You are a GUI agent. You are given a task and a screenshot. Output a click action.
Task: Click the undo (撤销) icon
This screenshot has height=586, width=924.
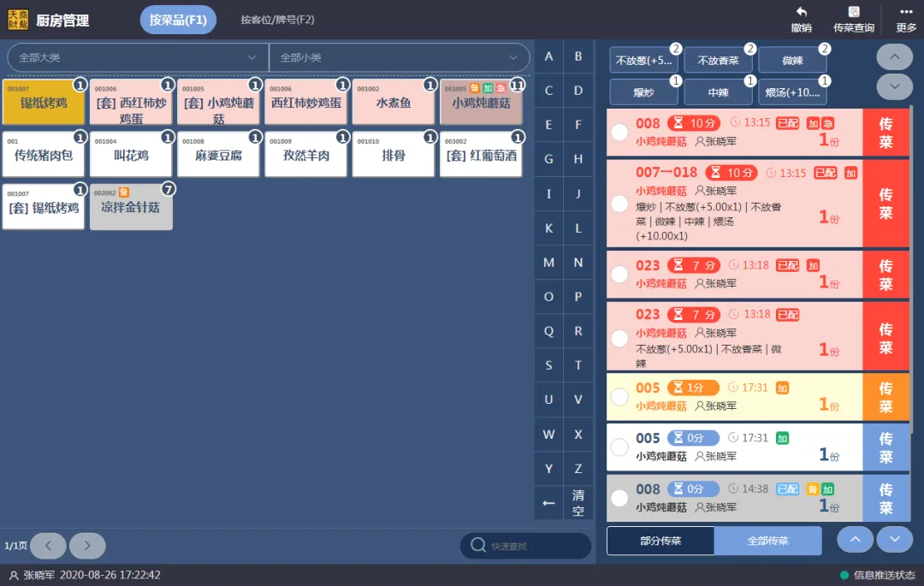(x=801, y=13)
